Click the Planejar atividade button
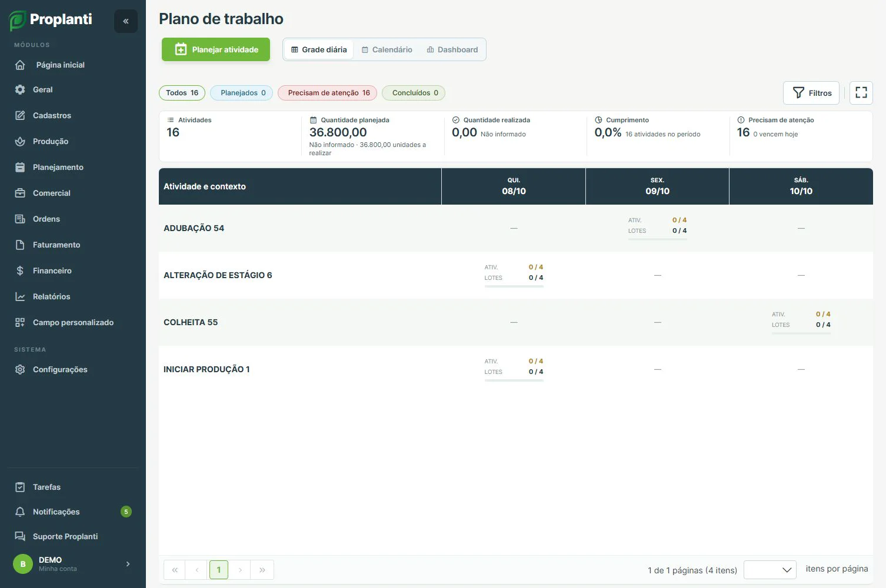The image size is (886, 588). (x=216, y=49)
